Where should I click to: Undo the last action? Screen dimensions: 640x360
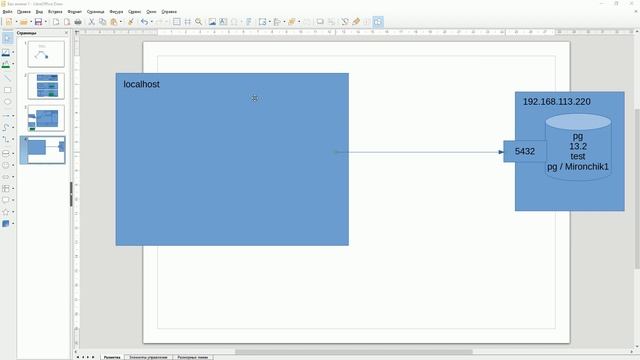144,22
